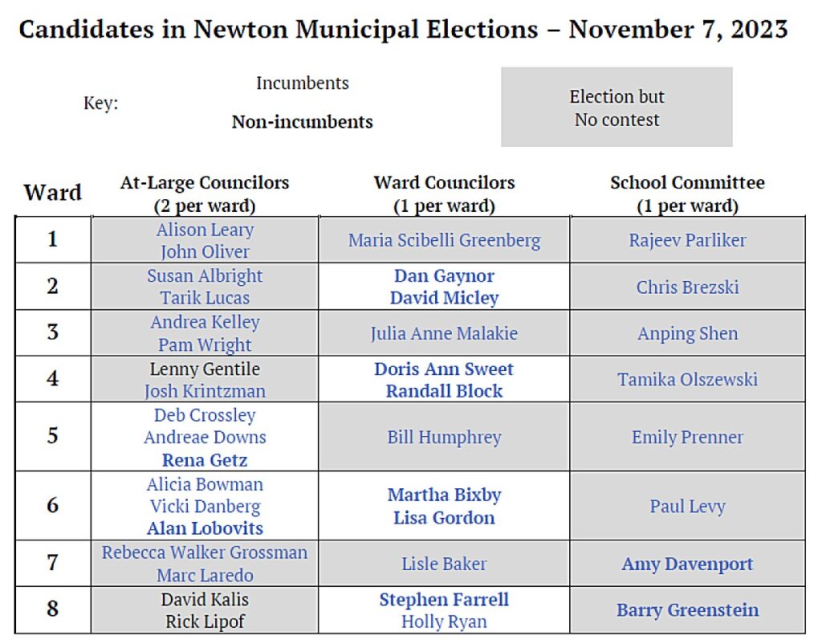The image size is (822, 644).
Task: Click Rajeev Parliker under School Committee
Action: (x=687, y=240)
